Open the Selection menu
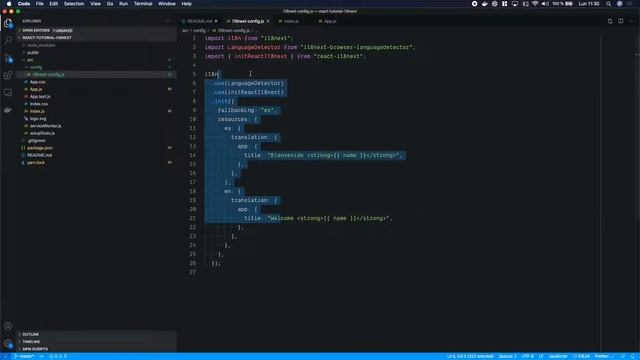The image size is (640, 360). [x=74, y=4]
